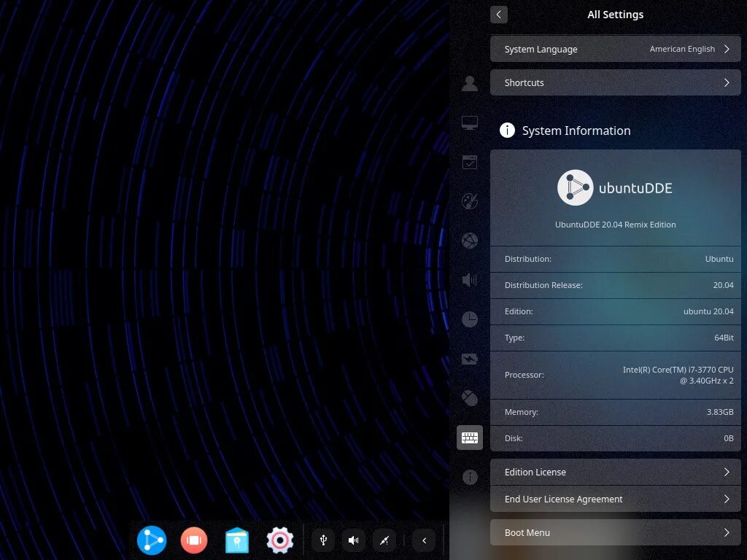This screenshot has width=747, height=560.
Task: Click the Distribution value Ubuntu
Action: pyautogui.click(x=719, y=259)
